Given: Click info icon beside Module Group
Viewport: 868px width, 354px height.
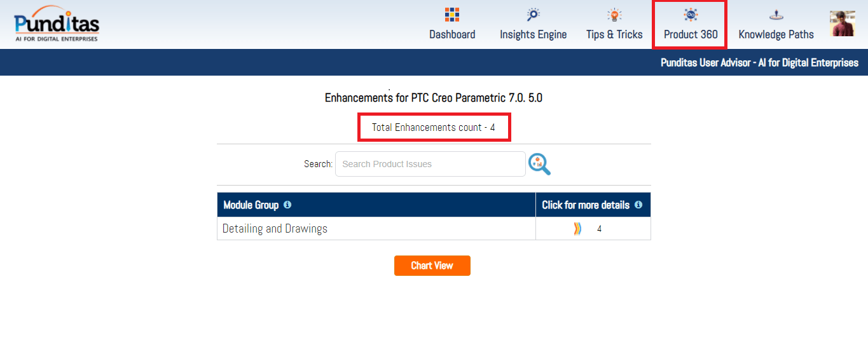Looking at the screenshot, I should 287,205.
